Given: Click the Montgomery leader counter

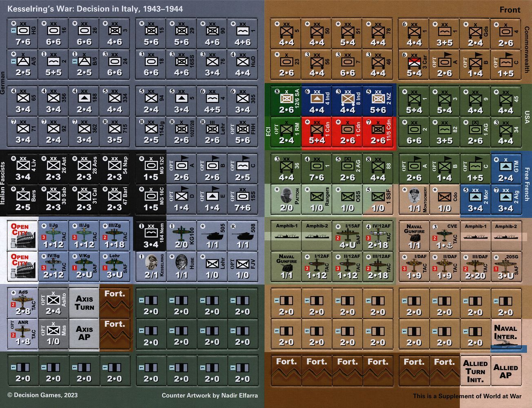Looking at the screenshot, I should pos(414,200).
